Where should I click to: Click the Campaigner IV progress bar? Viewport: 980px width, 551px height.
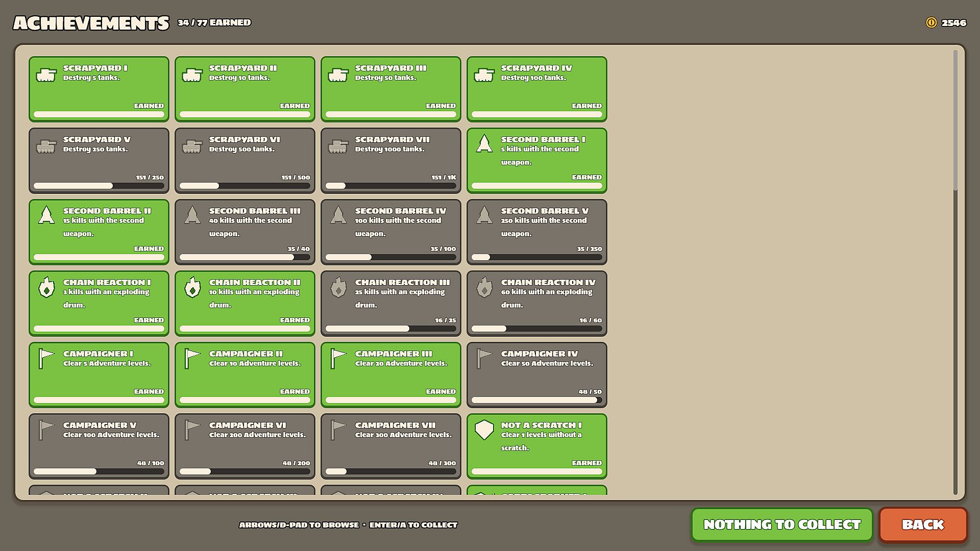tap(536, 400)
